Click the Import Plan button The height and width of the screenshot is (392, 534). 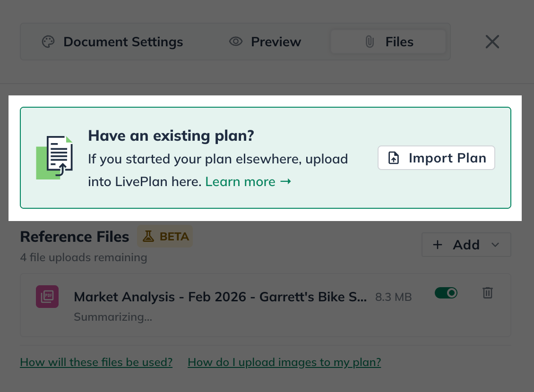click(x=436, y=158)
